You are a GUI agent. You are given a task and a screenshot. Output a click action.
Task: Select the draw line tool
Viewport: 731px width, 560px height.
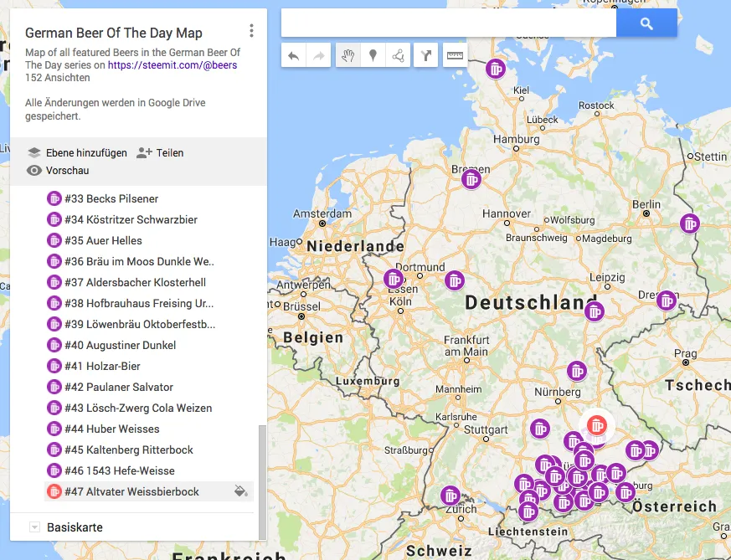(398, 55)
